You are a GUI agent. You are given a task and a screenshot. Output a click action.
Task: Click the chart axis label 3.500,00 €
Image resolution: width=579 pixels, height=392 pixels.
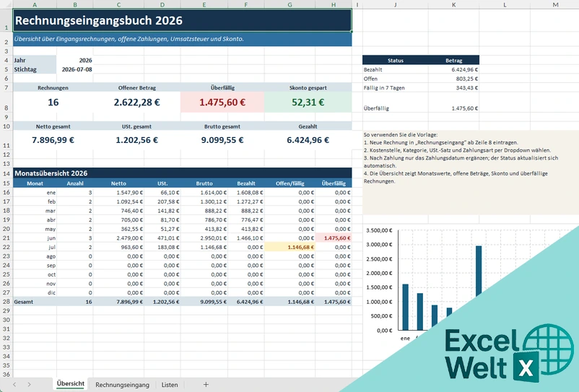click(x=379, y=230)
